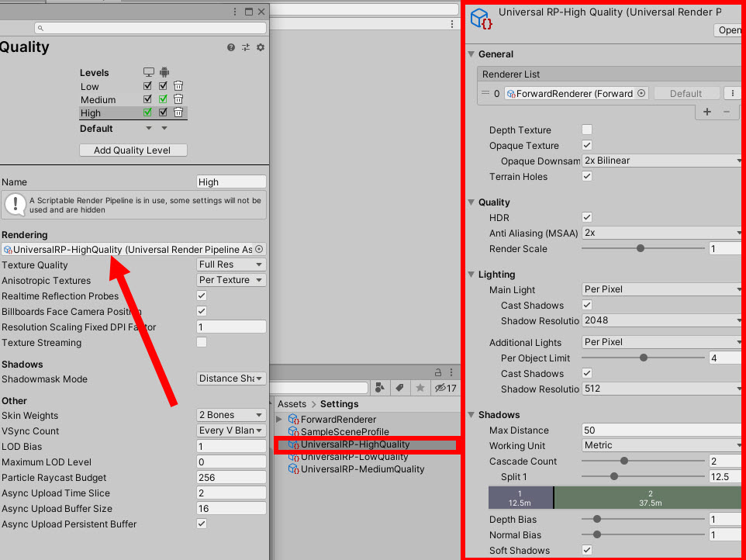Open the Quality help documentation icon
Viewport: 746px width, 560px height.
point(231,47)
